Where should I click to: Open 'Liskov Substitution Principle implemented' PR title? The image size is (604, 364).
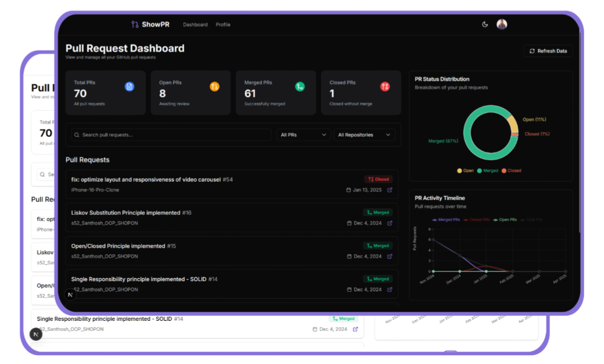pos(125,213)
